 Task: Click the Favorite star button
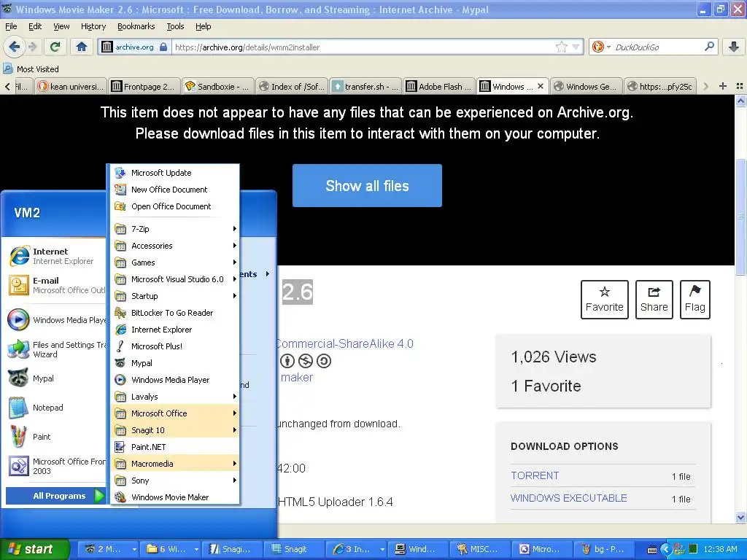tap(605, 300)
